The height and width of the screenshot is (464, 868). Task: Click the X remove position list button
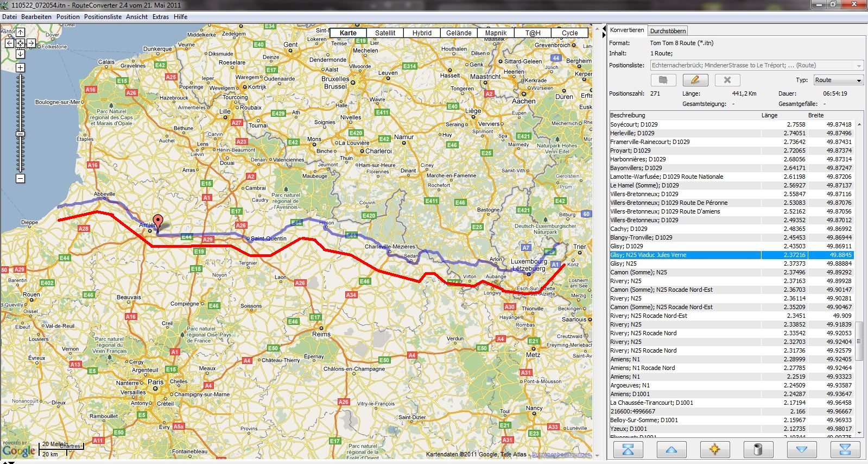coord(727,80)
